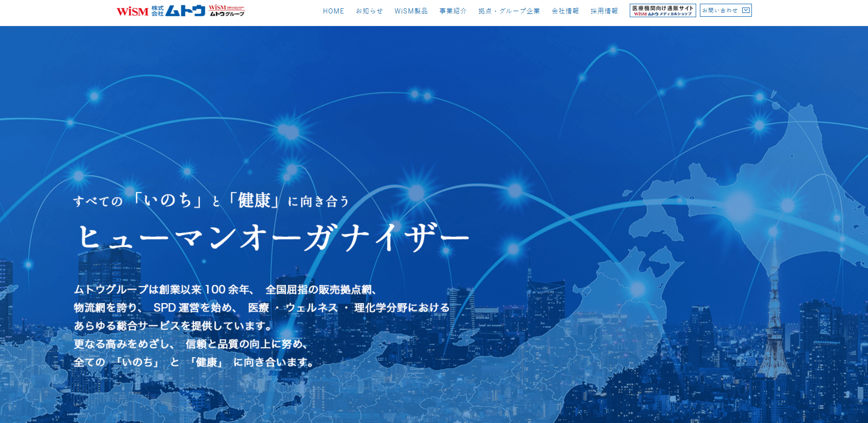
Task: Navigate to 会社情報 company info
Action: [565, 11]
